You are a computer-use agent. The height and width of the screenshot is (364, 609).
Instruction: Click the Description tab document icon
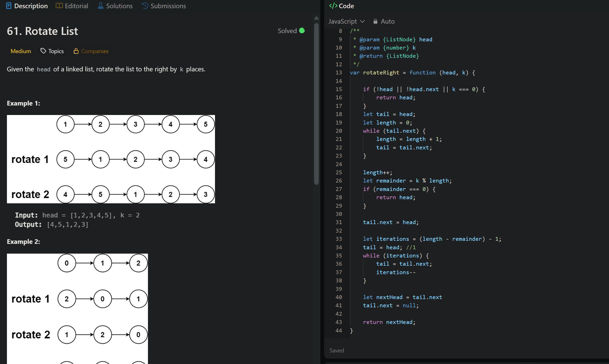(8, 6)
